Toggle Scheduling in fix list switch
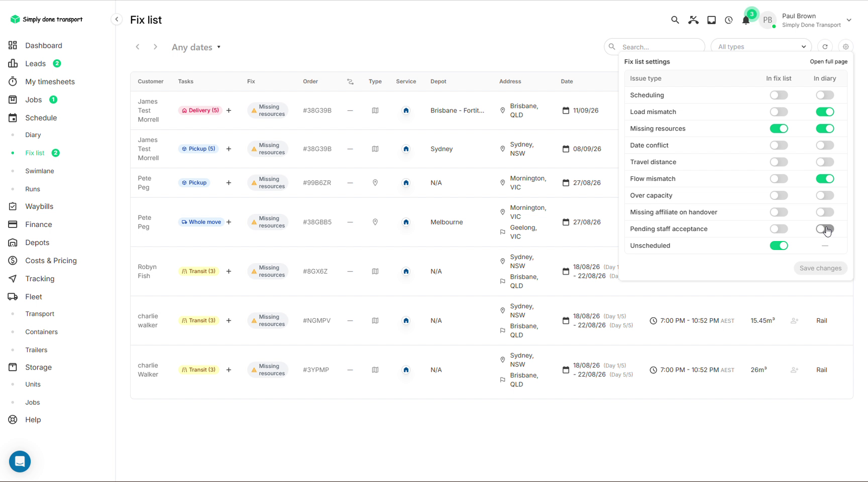The width and height of the screenshot is (868, 482). click(779, 95)
